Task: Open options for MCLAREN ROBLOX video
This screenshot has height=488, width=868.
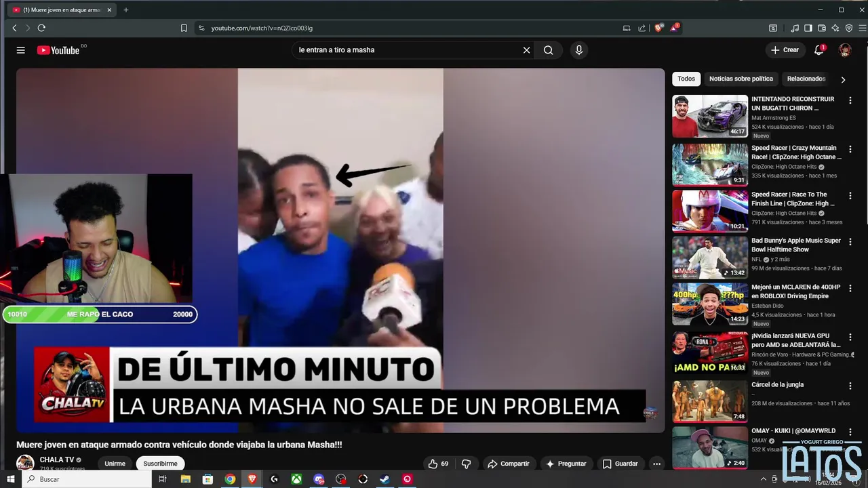Action: [x=850, y=288]
